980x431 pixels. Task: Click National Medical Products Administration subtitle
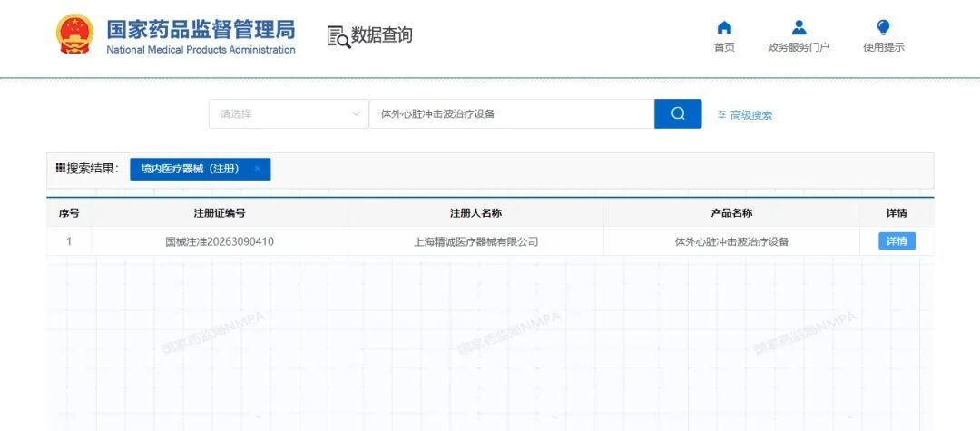coord(201,50)
